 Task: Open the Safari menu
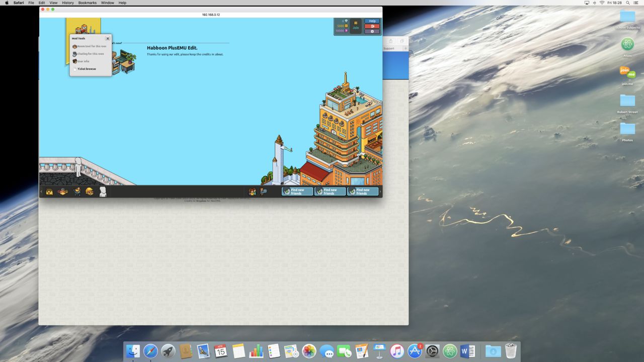(x=18, y=3)
